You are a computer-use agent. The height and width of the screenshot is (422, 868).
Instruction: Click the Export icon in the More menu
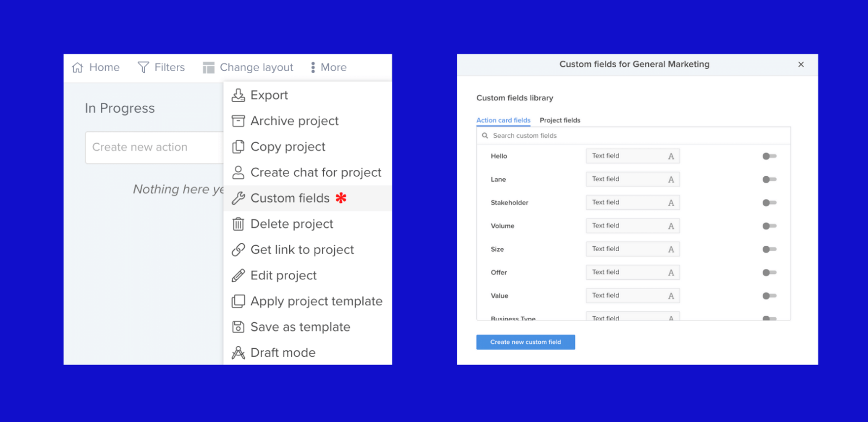coord(238,95)
